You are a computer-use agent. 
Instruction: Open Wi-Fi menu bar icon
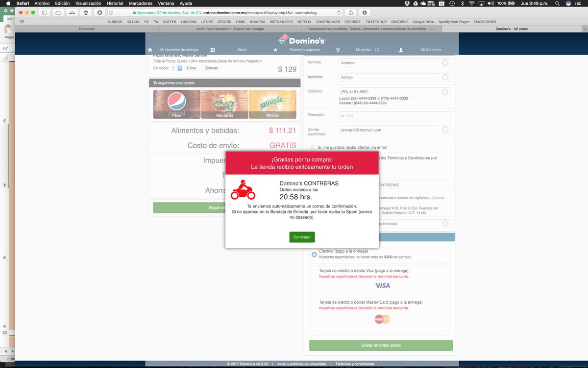coord(471,3)
